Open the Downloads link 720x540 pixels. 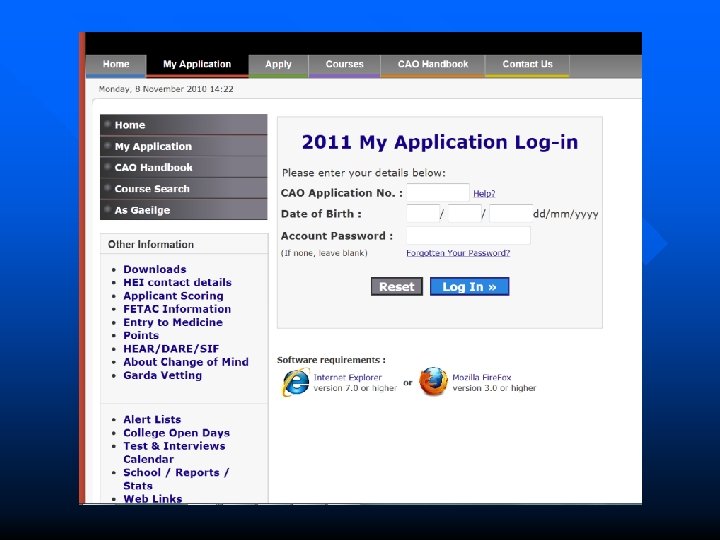point(155,269)
